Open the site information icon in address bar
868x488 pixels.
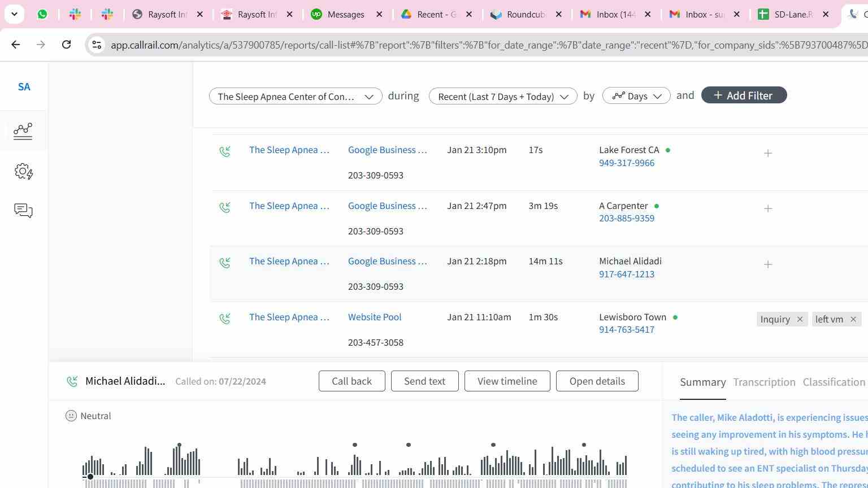[97, 45]
